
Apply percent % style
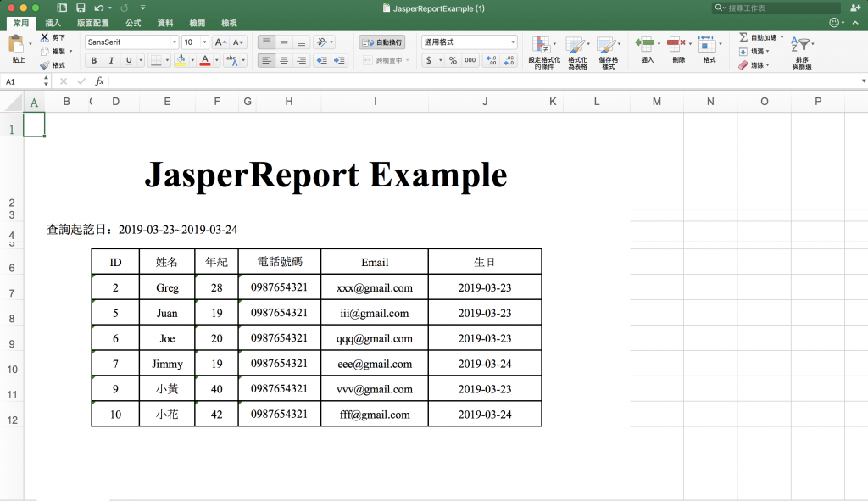pos(453,60)
